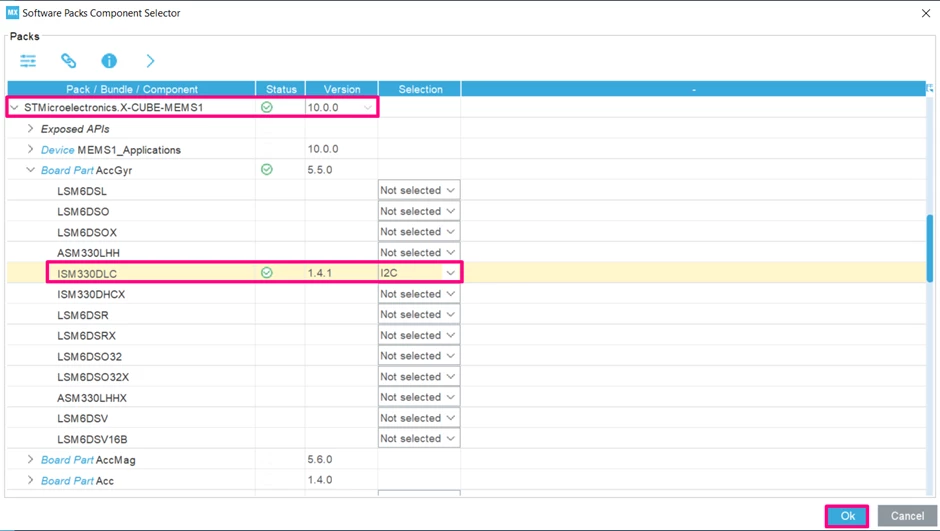Open the LSM6DSRX selection dropdown
Image resolution: width=940 pixels, height=531 pixels.
point(419,335)
